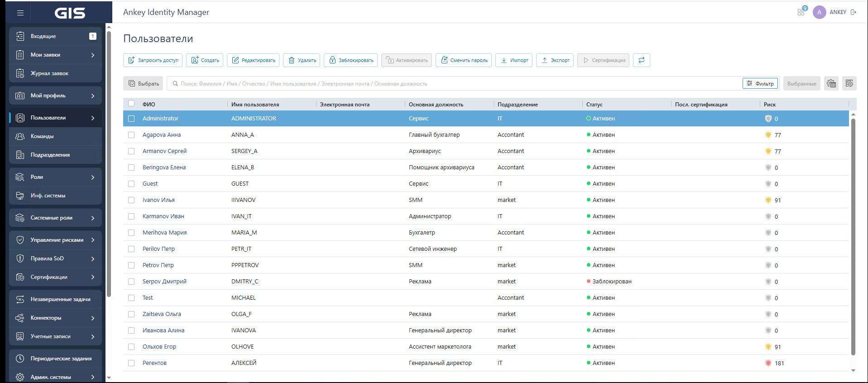
Task: Open the Фильтр panel
Action: (760, 83)
